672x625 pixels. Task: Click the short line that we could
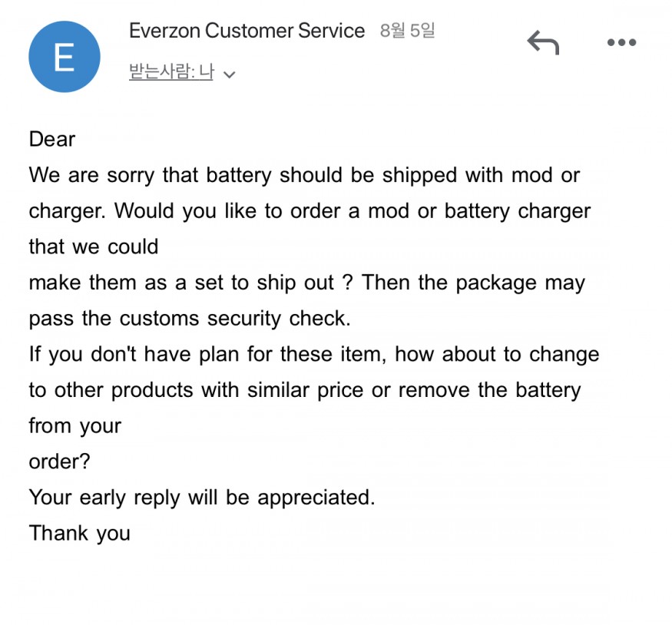point(94,246)
